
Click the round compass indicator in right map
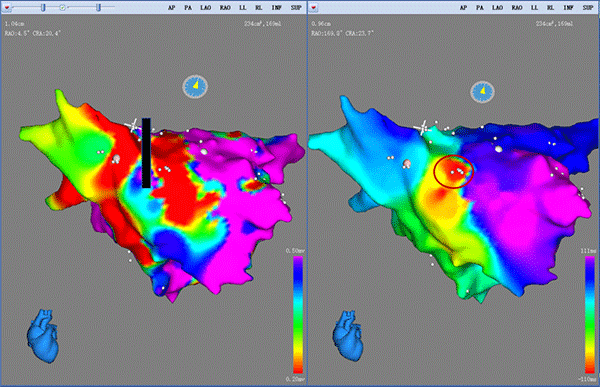click(x=483, y=92)
